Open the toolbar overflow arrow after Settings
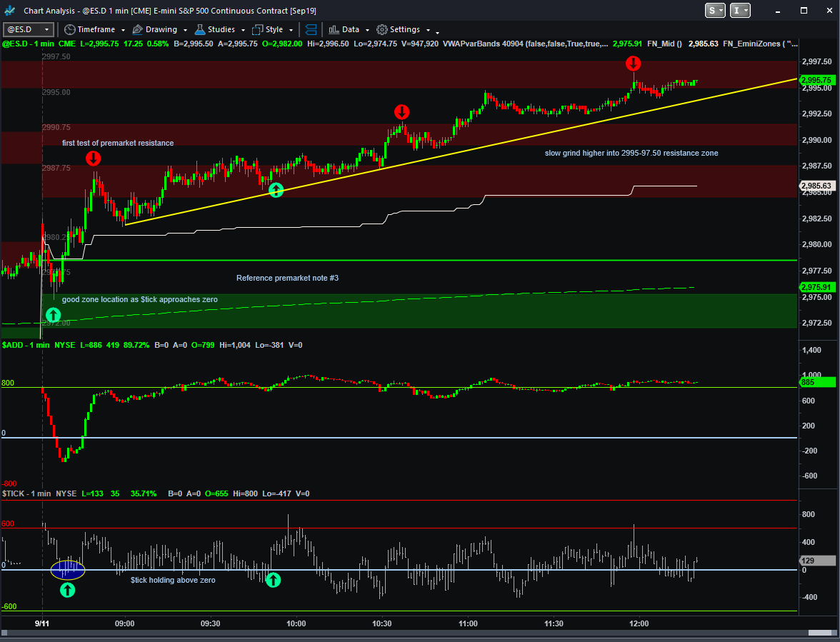Viewport: 840px width, 642px height. 437,32
